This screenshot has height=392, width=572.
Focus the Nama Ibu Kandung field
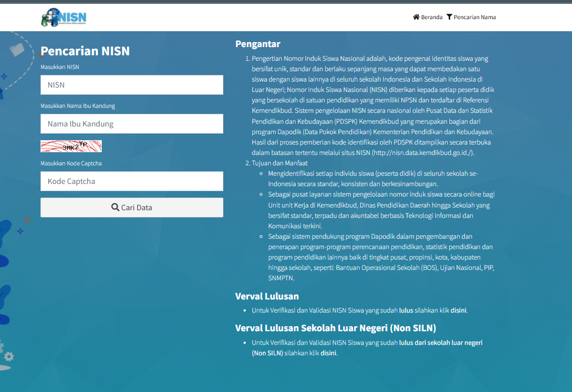[x=131, y=124]
